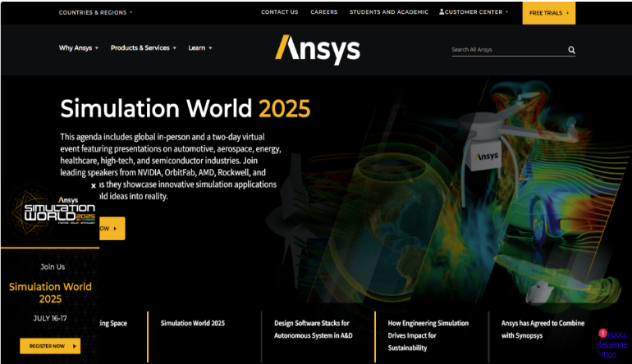
Task: Open the Customer Center dropdown arrow
Action: pyautogui.click(x=506, y=12)
